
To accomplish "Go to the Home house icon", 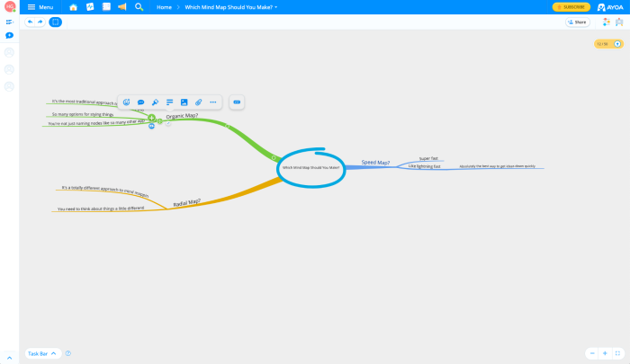I will click(x=73, y=7).
